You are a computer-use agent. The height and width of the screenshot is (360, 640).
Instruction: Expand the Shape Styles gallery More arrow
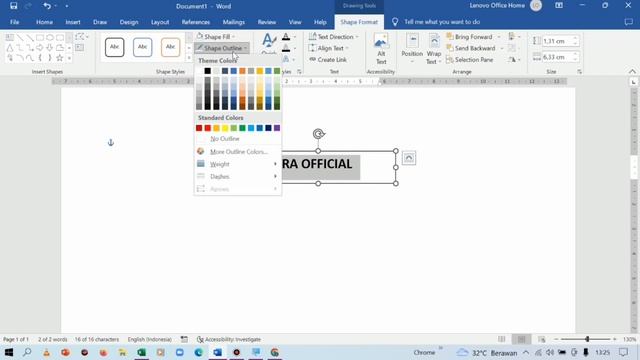(x=189, y=58)
